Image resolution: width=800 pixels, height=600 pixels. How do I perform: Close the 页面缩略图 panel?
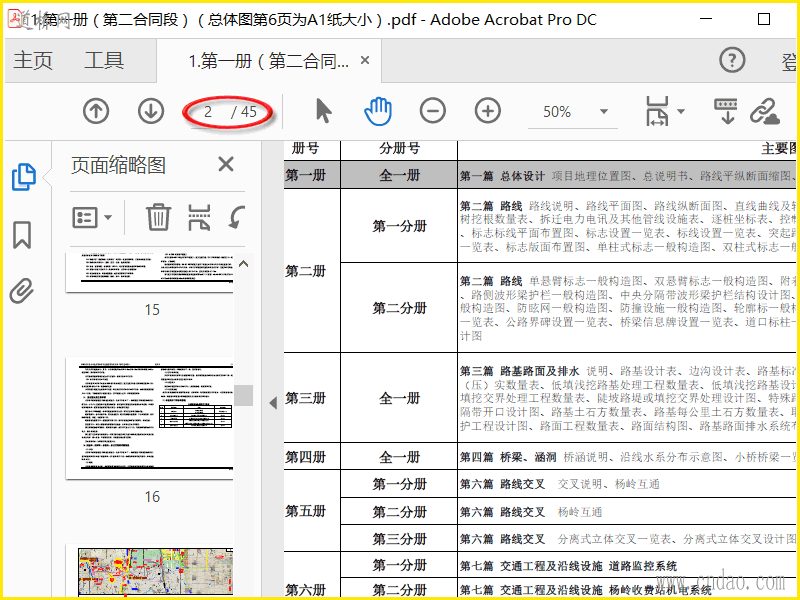226,164
